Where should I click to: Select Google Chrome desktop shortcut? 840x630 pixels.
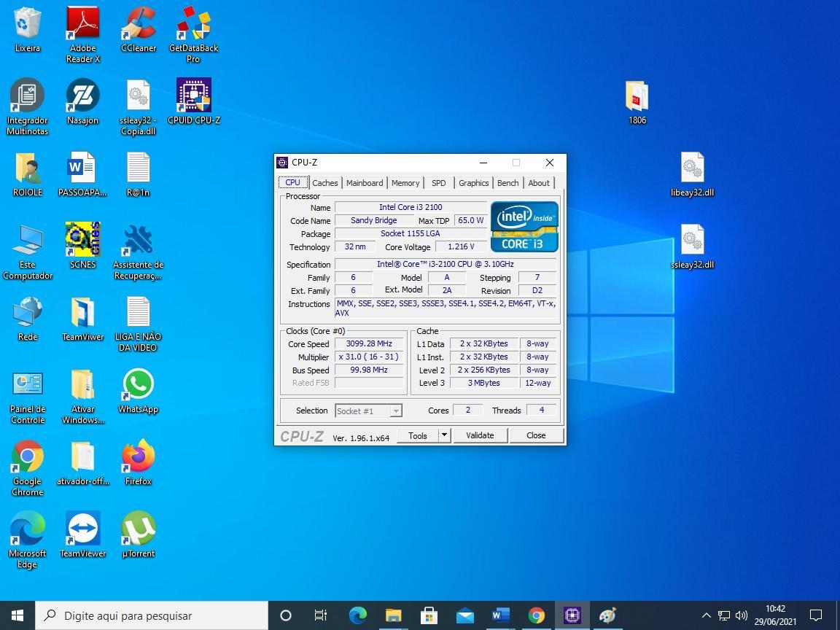click(x=27, y=468)
